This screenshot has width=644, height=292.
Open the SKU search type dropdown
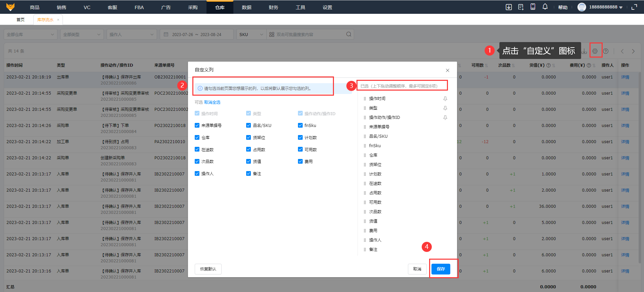click(x=251, y=34)
